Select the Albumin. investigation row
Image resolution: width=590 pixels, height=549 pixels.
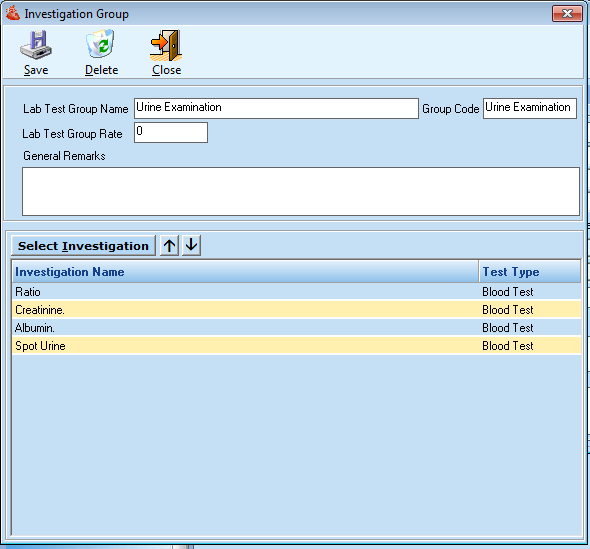pos(297,328)
